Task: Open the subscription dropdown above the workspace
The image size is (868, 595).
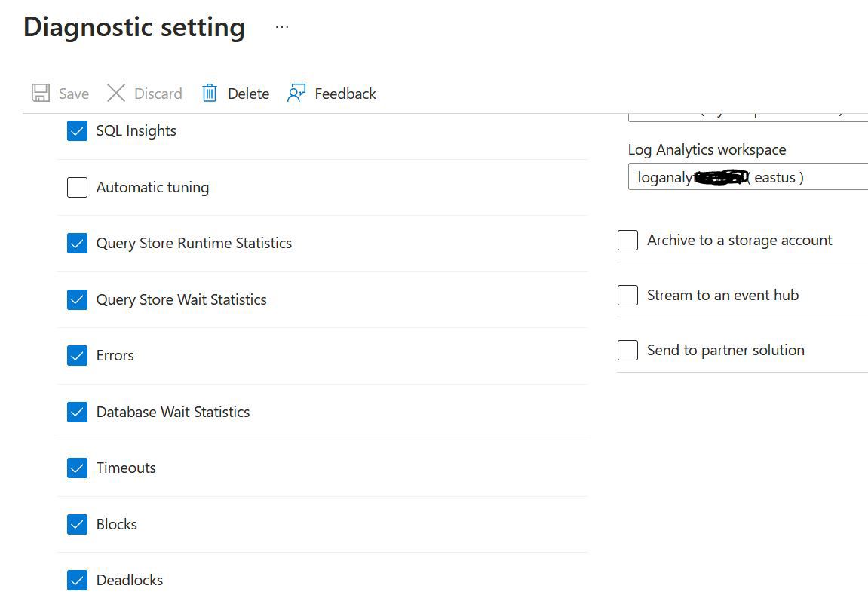Action: point(748,116)
